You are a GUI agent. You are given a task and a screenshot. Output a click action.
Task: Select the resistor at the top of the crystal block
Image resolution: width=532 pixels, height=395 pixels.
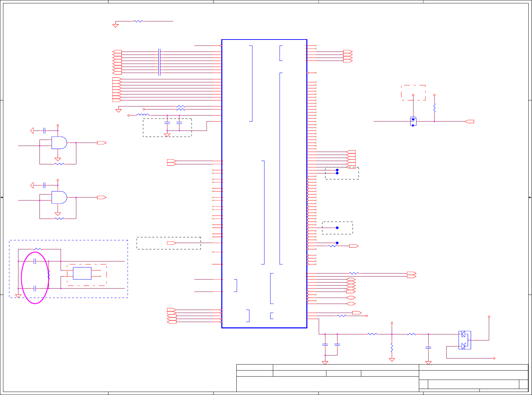tap(39, 249)
